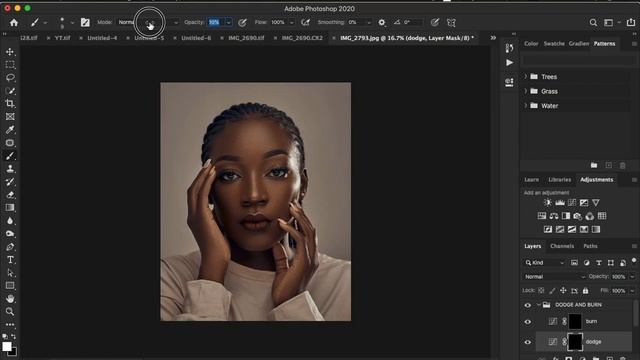Screen dimensions: 640x360
Task: Open the Flow dropdown arrow
Action: 291,22
